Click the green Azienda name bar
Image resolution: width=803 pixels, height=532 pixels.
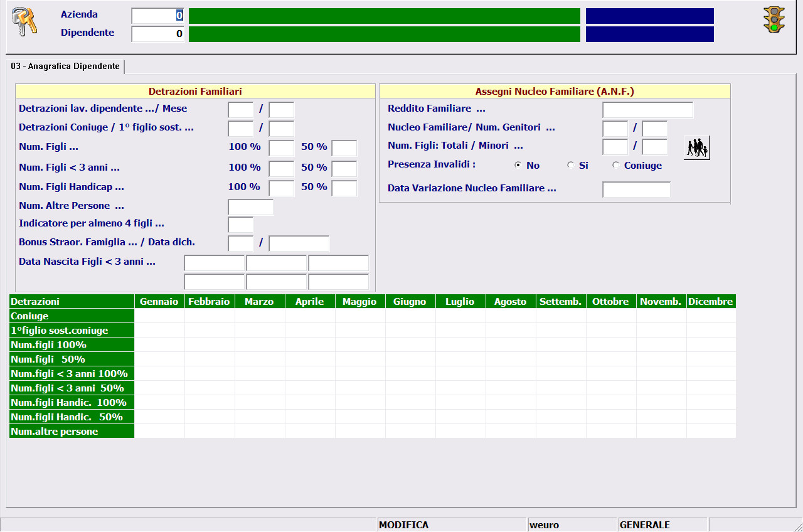click(x=384, y=16)
